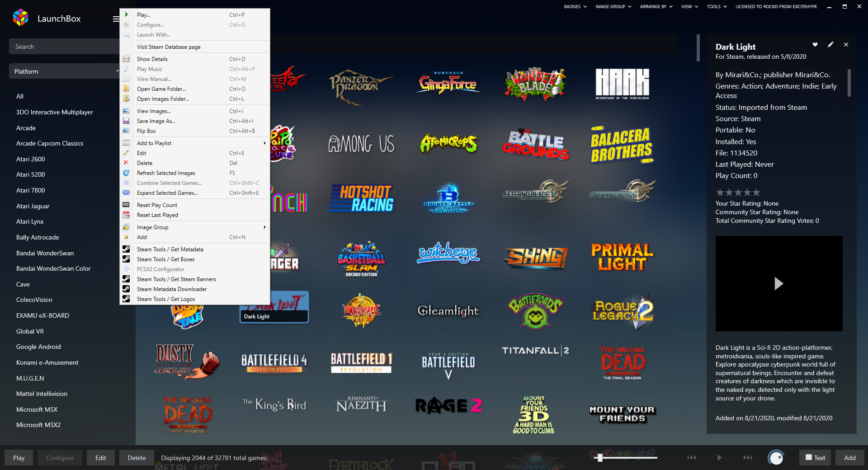
Task: Select Add in the context menu
Action: pyautogui.click(x=195, y=237)
